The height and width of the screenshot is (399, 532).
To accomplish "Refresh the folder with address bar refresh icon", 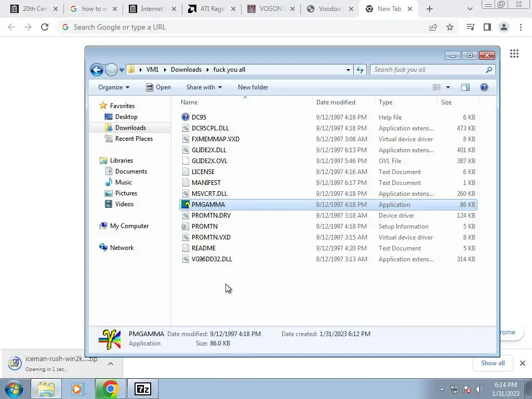I will pos(360,70).
